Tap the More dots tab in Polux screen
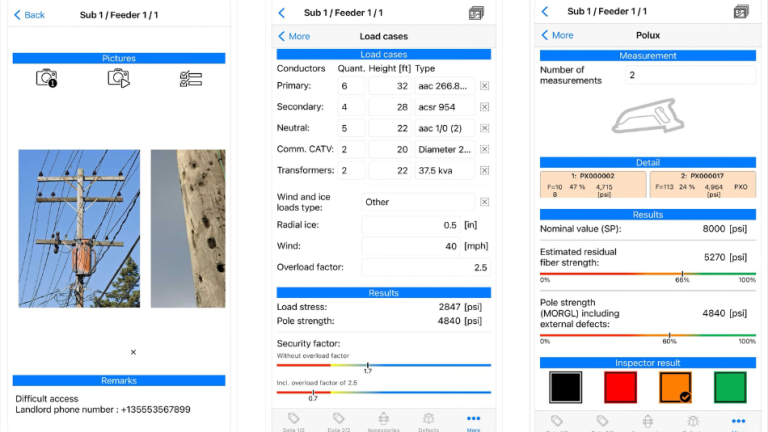Screen dimensions: 768x432 (739, 422)
